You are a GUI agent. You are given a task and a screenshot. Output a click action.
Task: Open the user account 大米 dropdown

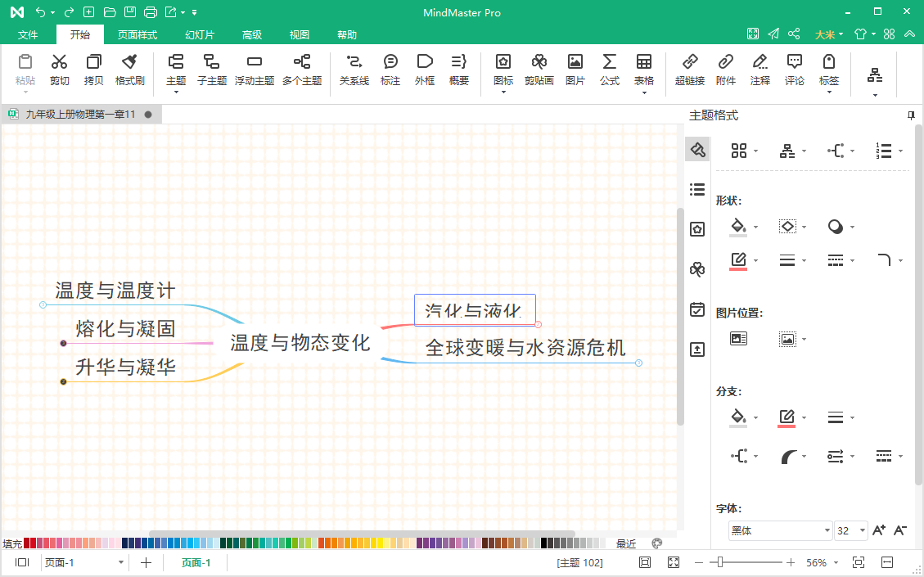[x=829, y=34]
